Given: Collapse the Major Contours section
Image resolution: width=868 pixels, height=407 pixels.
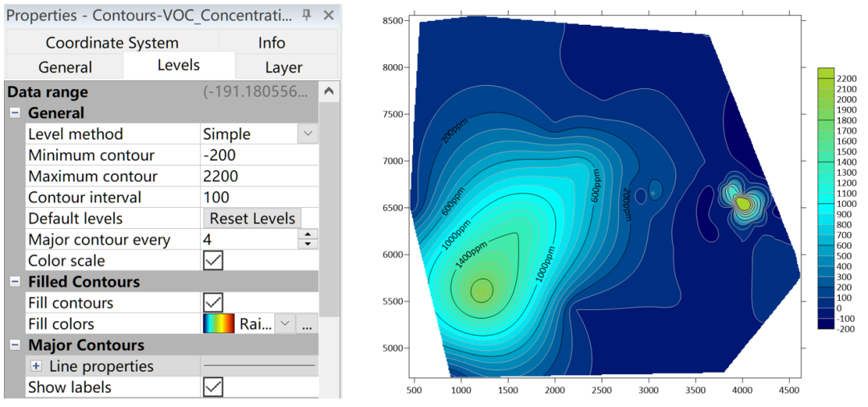Looking at the screenshot, I should 15,345.
